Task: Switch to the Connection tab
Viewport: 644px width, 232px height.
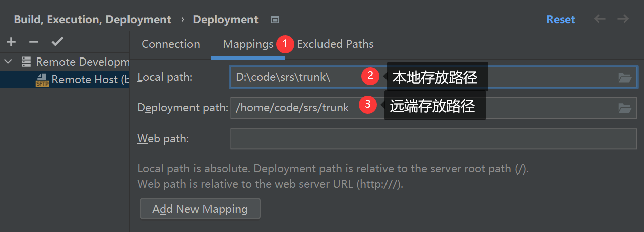Action: pyautogui.click(x=171, y=44)
